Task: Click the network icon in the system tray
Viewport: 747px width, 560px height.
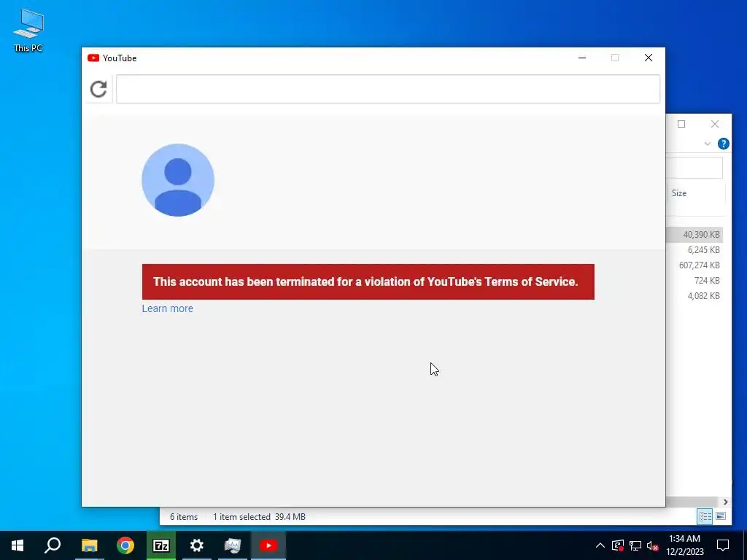Action: coord(635,545)
